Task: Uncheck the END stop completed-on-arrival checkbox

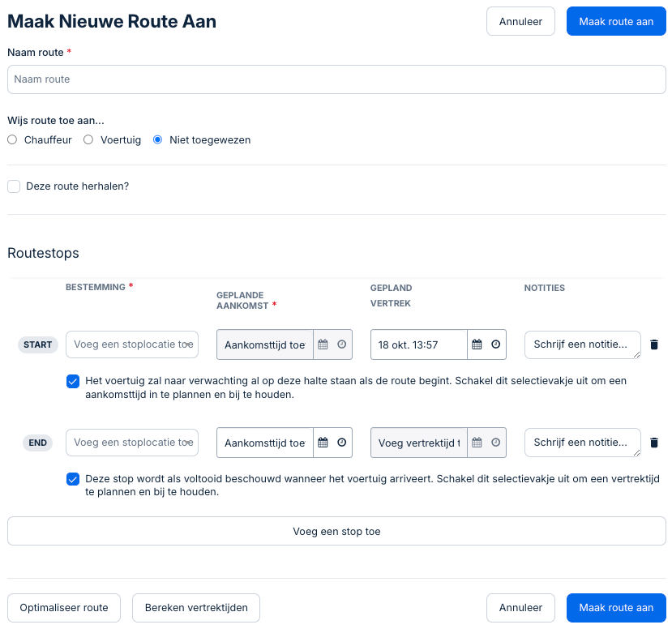Action: (73, 479)
